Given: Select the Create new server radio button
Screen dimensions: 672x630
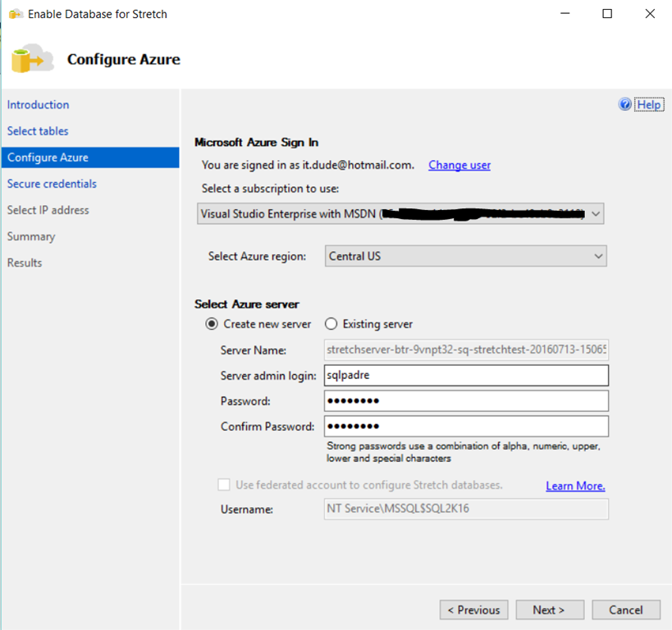Looking at the screenshot, I should [211, 324].
